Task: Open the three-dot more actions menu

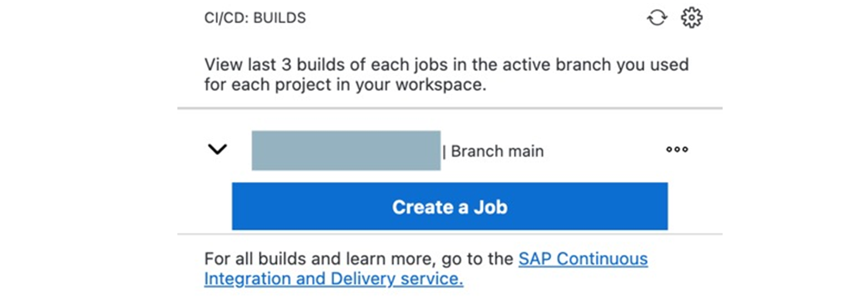Action: [x=677, y=149]
